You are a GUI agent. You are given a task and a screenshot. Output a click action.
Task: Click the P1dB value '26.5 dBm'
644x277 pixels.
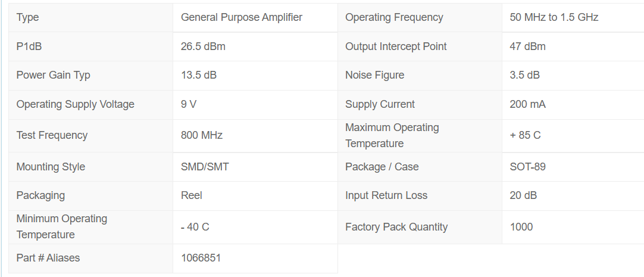[203, 46]
